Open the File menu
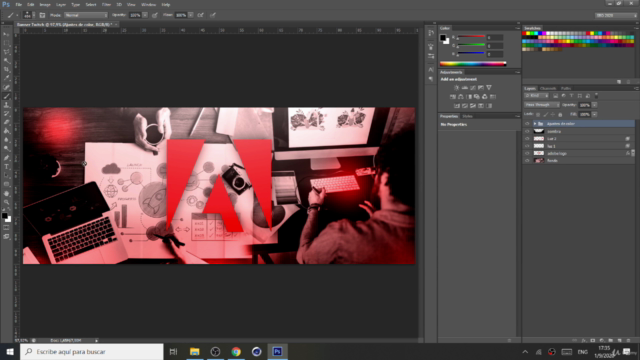This screenshot has height=360, width=640. point(19,4)
